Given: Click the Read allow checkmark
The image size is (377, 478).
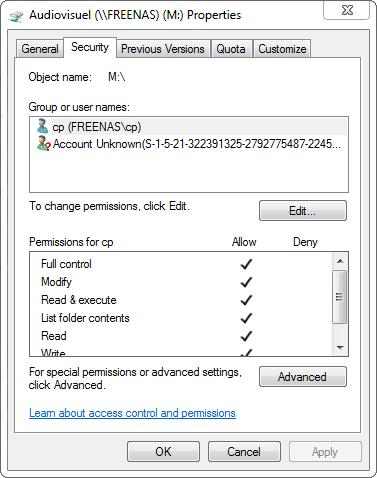Looking at the screenshot, I should [x=246, y=336].
